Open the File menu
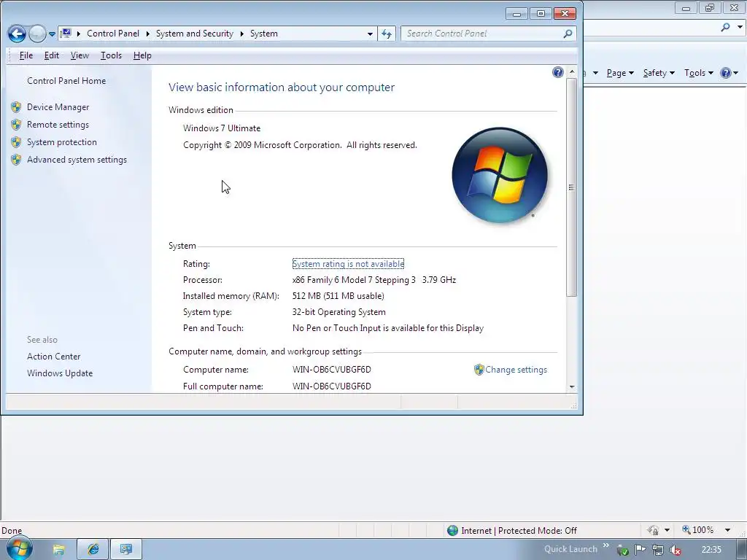 click(x=26, y=55)
